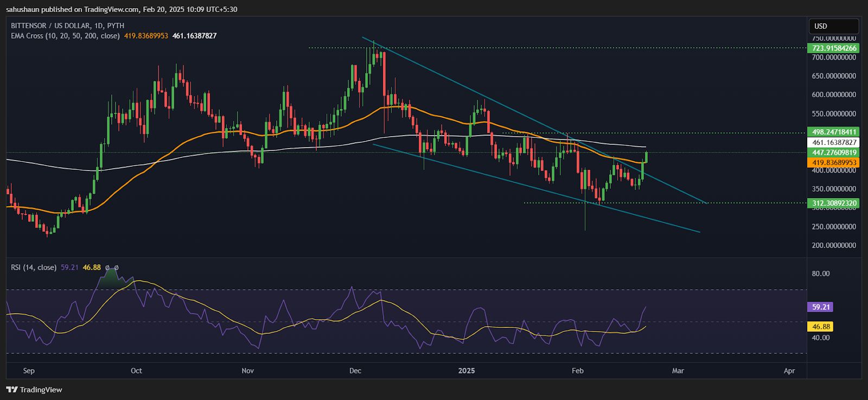Click the sahushaun published on TradingView.com header
Image resolution: width=868 pixels, height=400 pixels.
pyautogui.click(x=122, y=9)
